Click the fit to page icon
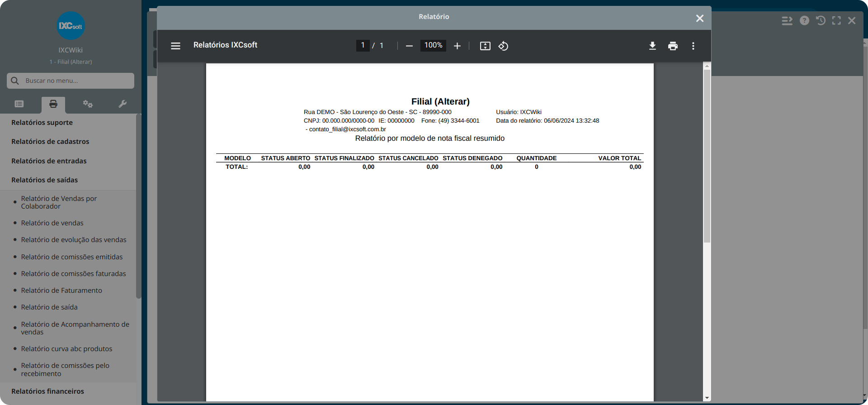 click(x=485, y=46)
